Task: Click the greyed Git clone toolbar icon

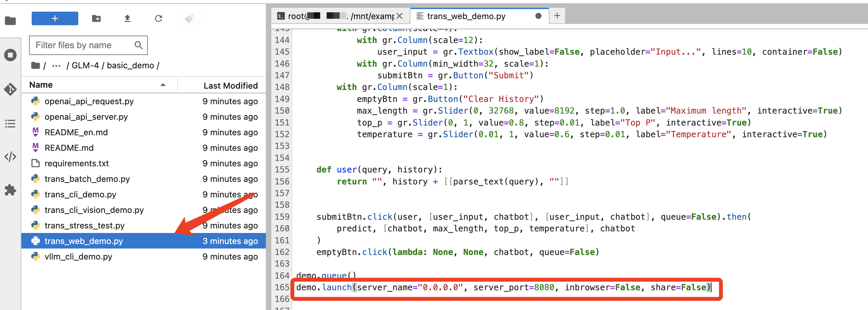Action: coord(189,18)
